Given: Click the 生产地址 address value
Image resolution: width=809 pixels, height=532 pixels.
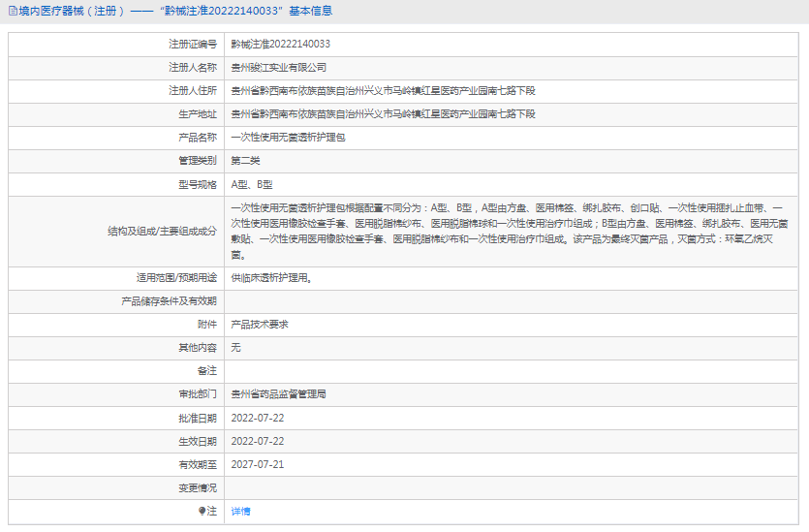Looking at the screenshot, I should click(x=383, y=113).
